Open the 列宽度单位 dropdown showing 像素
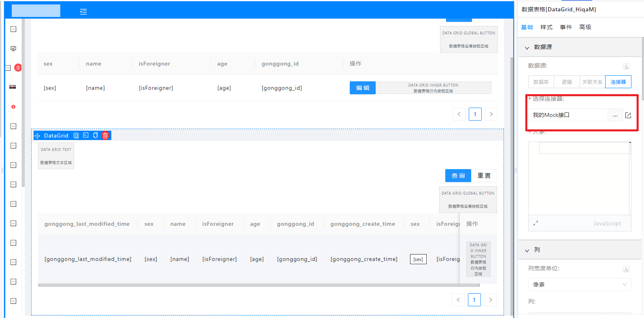Screen dimensions: 644x318 [579, 284]
